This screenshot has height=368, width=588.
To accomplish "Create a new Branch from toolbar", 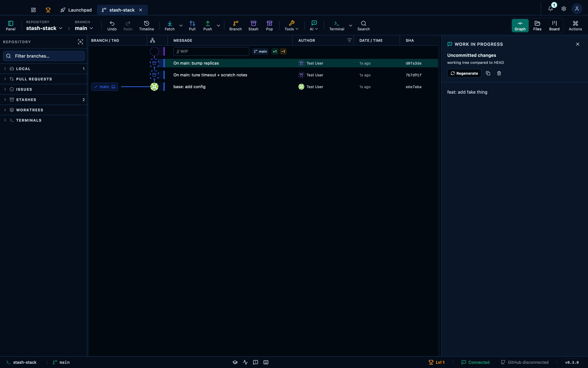I will (235, 26).
